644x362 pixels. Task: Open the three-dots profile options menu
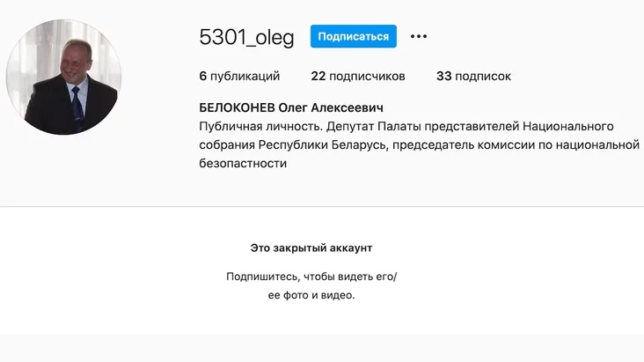(x=419, y=37)
